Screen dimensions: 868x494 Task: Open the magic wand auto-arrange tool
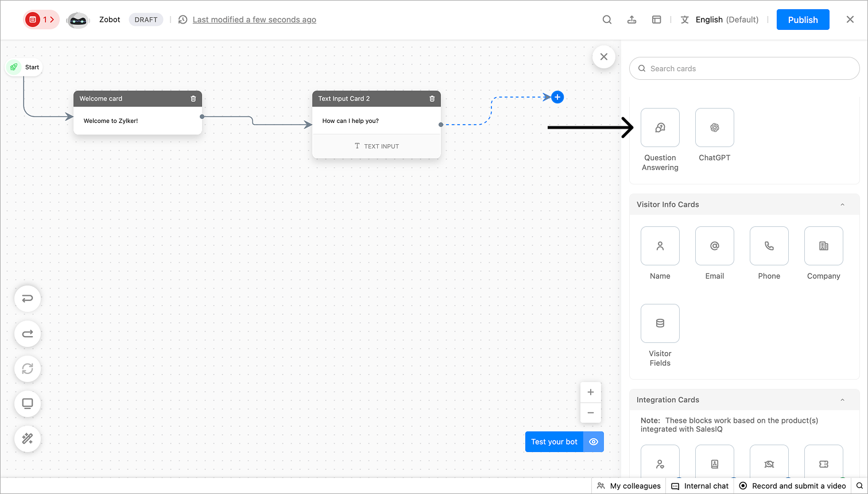[x=28, y=439]
